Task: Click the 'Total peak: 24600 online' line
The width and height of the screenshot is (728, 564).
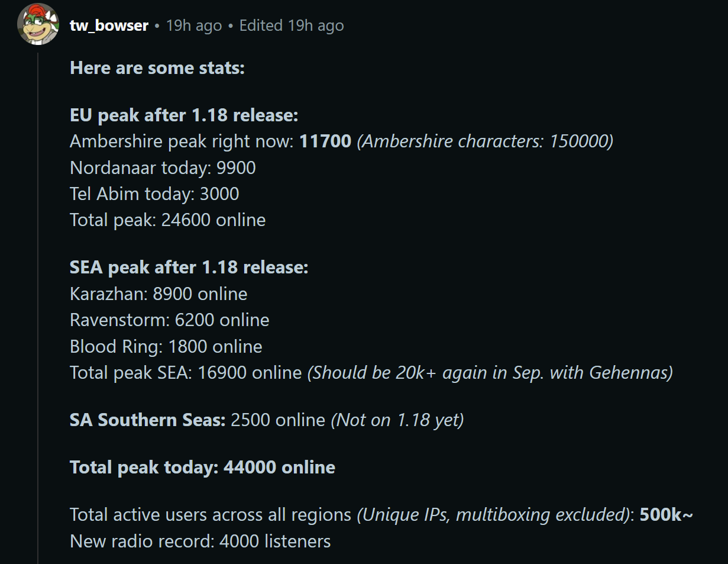Action: [x=168, y=220]
